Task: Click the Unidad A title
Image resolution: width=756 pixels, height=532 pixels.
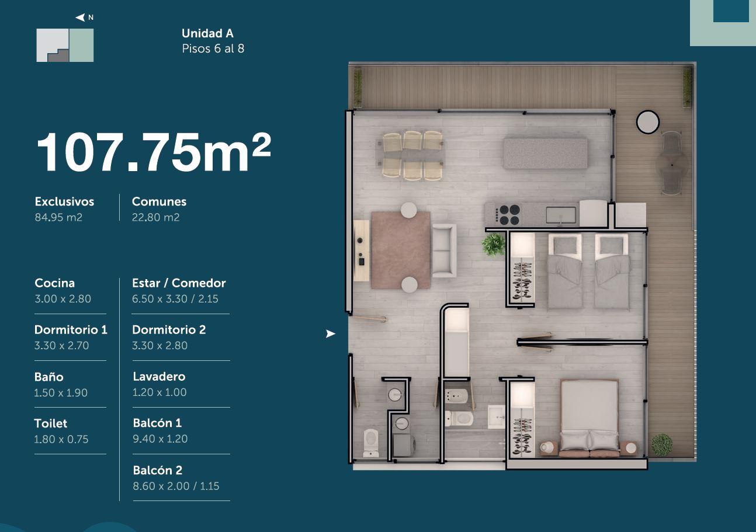Action: [x=207, y=33]
